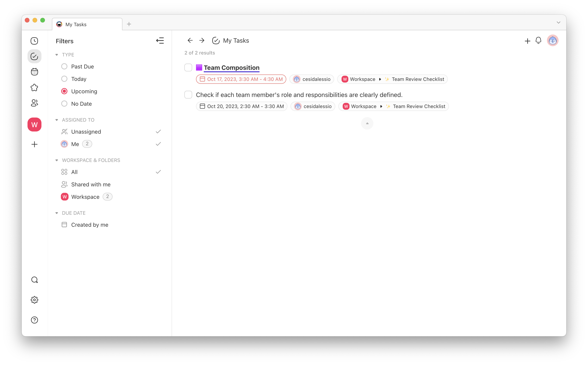This screenshot has height=365, width=588.
Task: Open the Team Composition task link
Action: [x=231, y=68]
